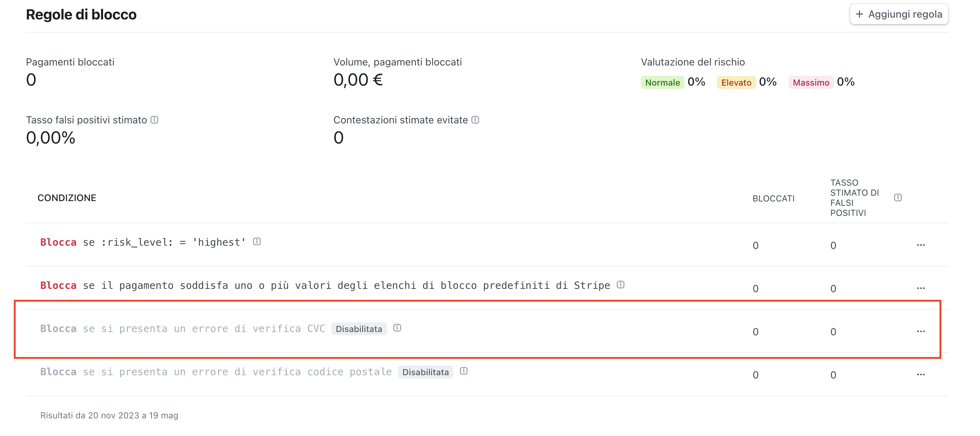Select the Massimo risk level tag
980x436 pixels.
tap(811, 82)
